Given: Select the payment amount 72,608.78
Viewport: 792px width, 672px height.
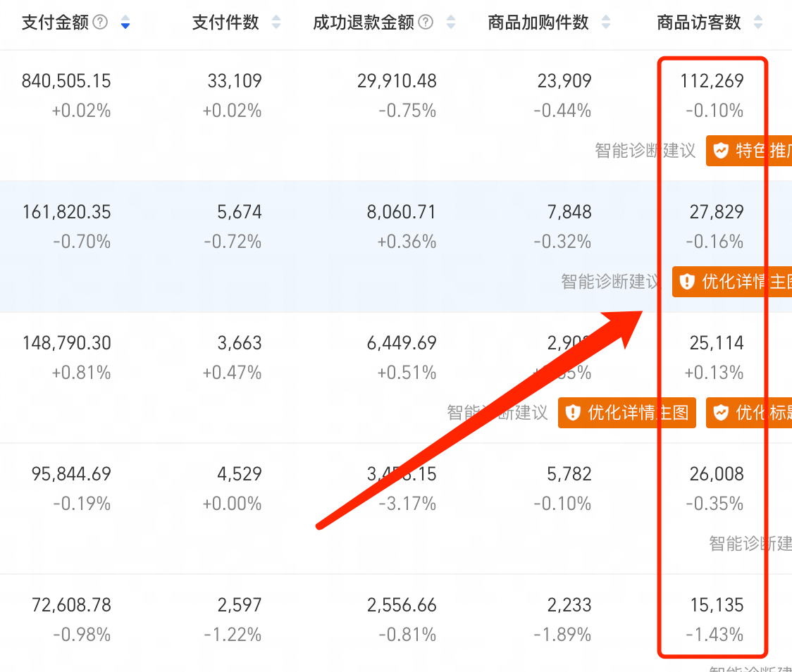Looking at the screenshot, I should 71,605.
